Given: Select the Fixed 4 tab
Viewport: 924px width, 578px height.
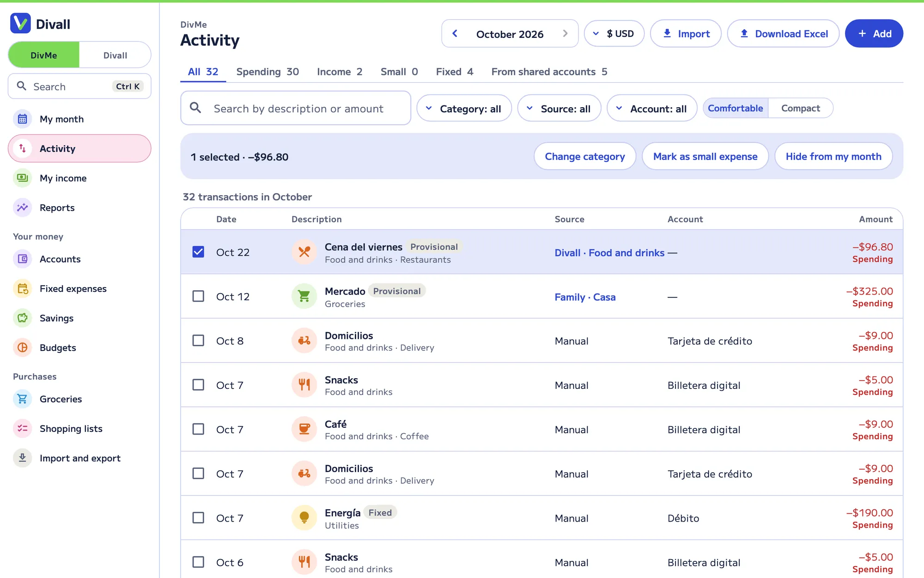Looking at the screenshot, I should 455,72.
